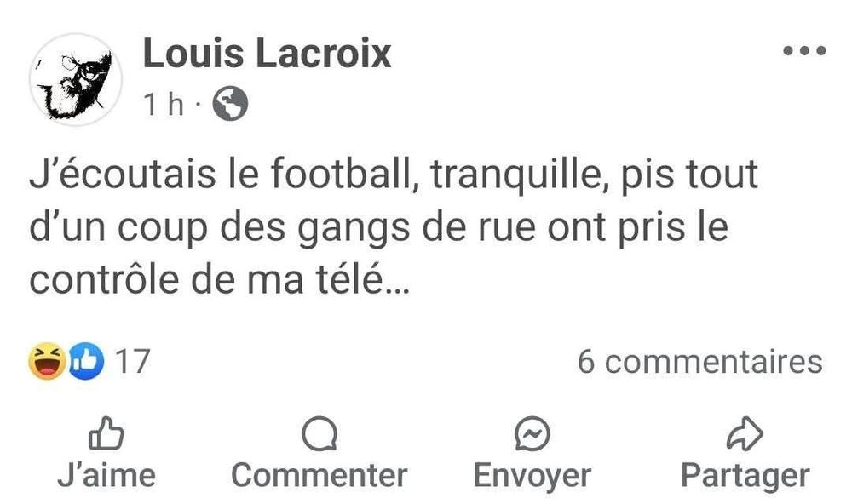The height and width of the screenshot is (504, 852).
Task: Select the Commenter button label
Action: [x=319, y=475]
